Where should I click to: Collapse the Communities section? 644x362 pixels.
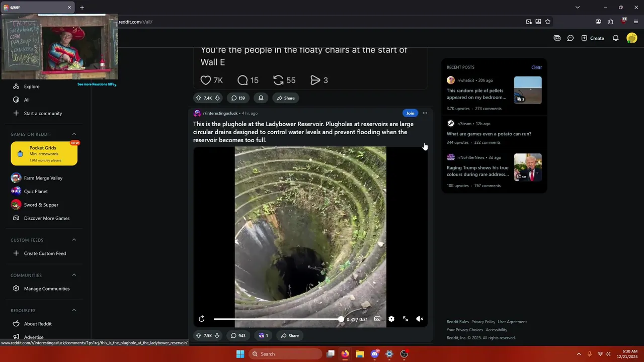(x=74, y=275)
